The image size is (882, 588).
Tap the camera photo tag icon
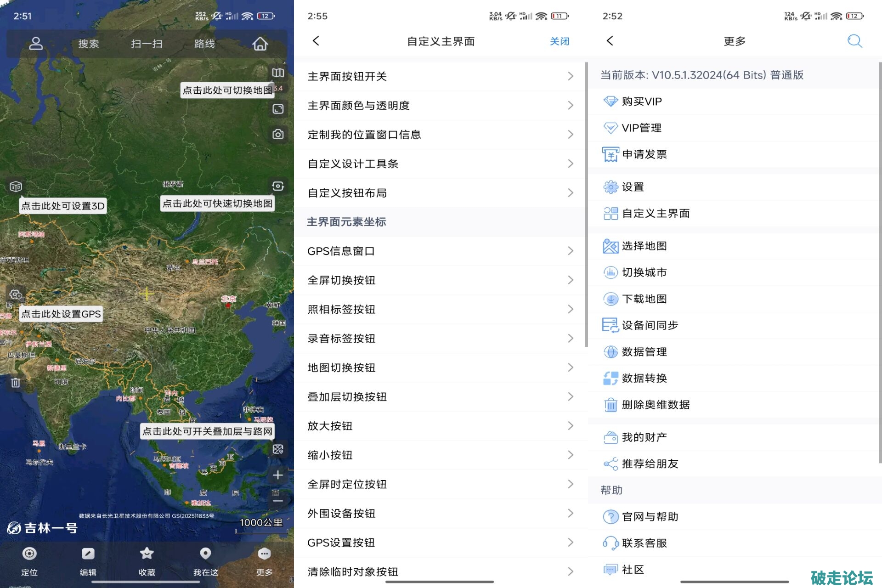(278, 134)
